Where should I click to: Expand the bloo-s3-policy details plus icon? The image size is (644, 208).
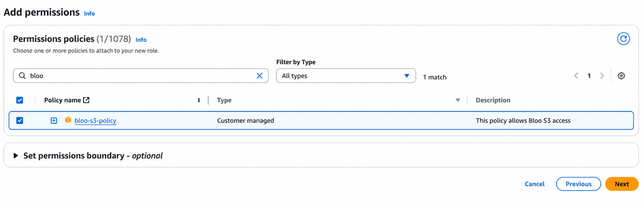tap(54, 120)
